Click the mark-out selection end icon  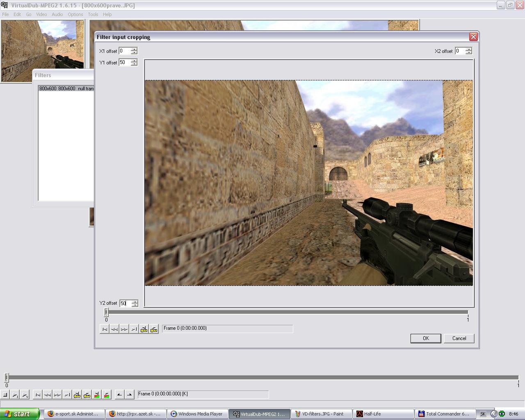click(129, 395)
